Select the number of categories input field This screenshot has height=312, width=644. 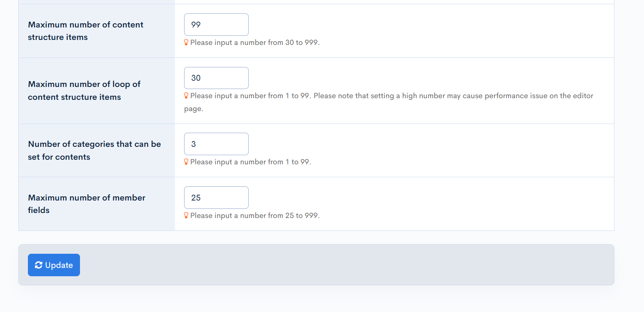click(216, 144)
